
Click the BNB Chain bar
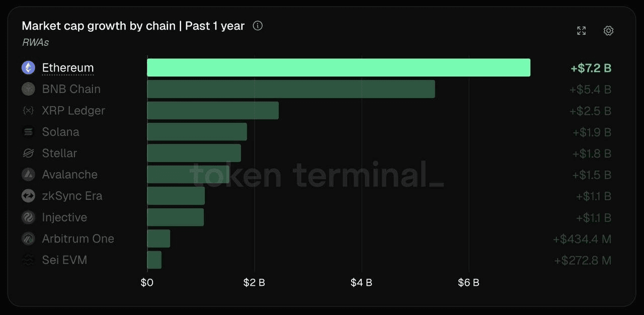291,89
